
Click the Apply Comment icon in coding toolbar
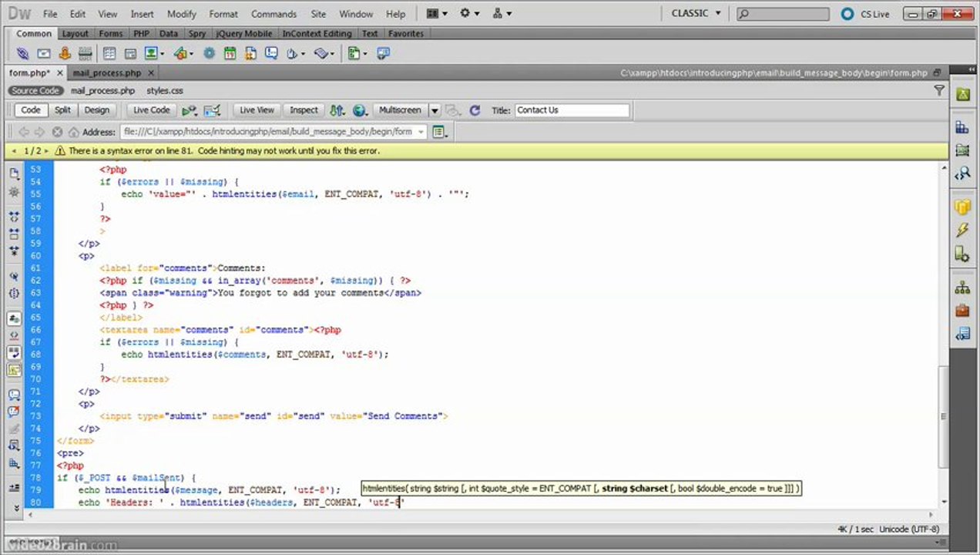point(14,395)
